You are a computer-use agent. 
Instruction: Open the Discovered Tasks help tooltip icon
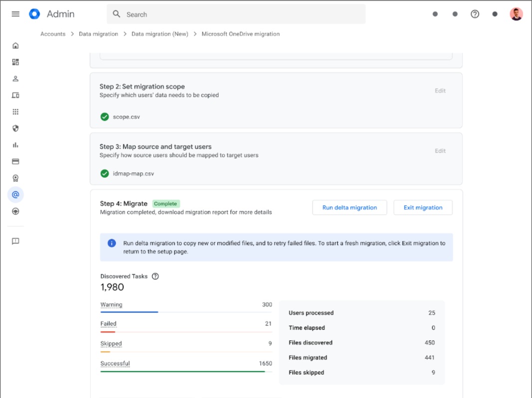tap(155, 276)
